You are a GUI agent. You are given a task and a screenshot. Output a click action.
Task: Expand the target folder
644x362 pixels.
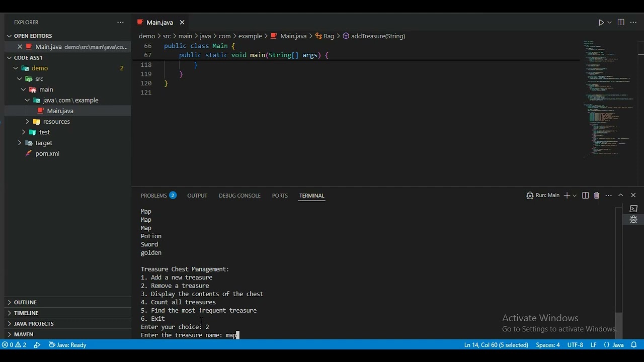[x=43, y=143]
